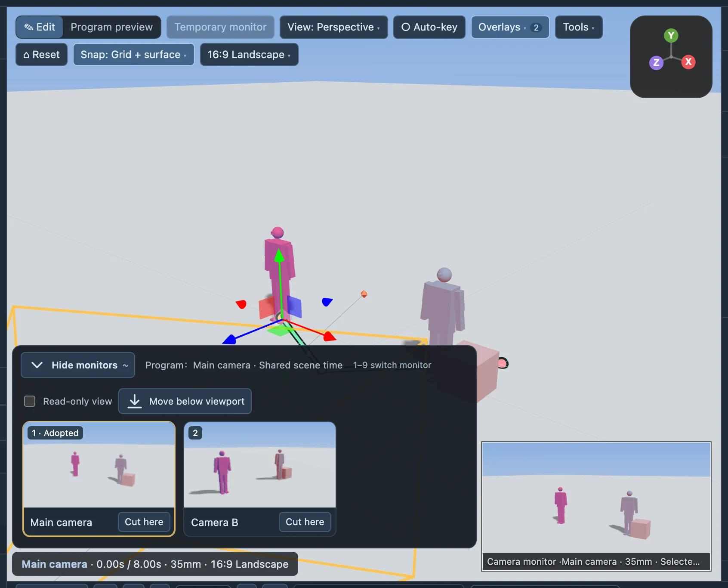Click the Camera monitor preview in the corner
Image resolution: width=728 pixels, height=588 pixels.
(596, 506)
